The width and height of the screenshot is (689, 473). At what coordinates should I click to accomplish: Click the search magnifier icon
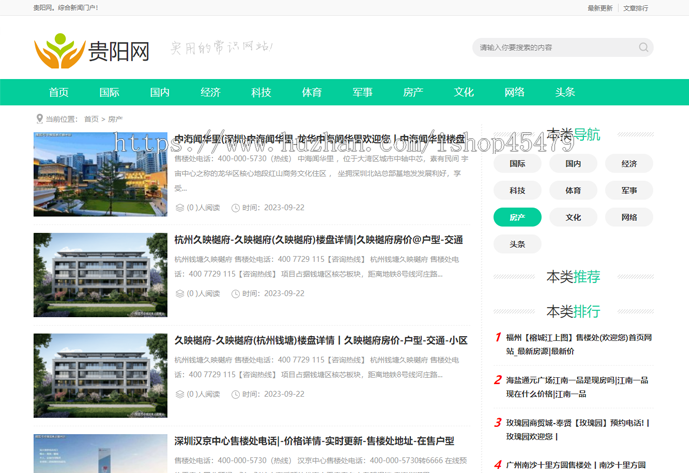pos(643,47)
